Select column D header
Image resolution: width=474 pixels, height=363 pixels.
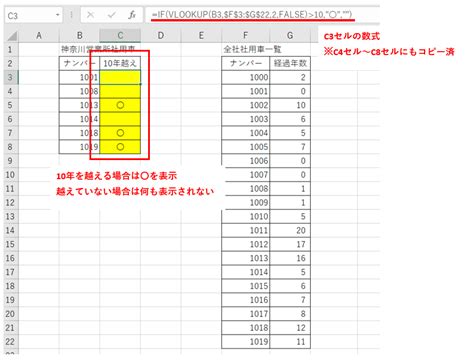pyautogui.click(x=161, y=35)
